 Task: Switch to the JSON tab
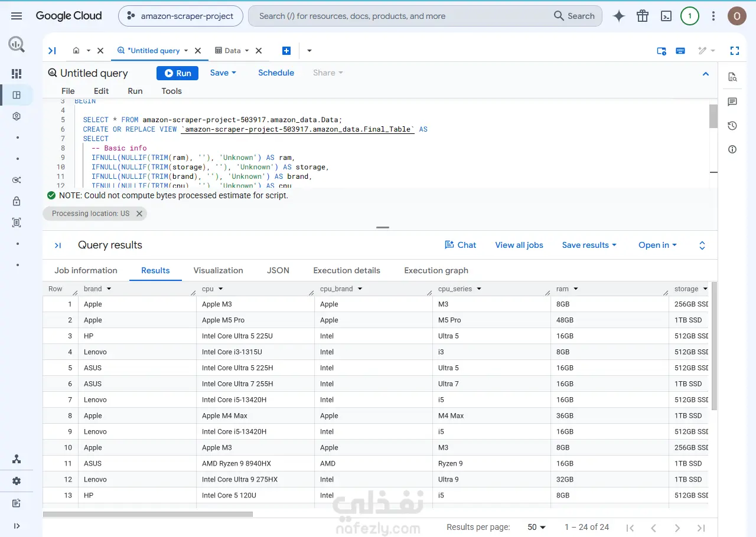click(x=278, y=270)
